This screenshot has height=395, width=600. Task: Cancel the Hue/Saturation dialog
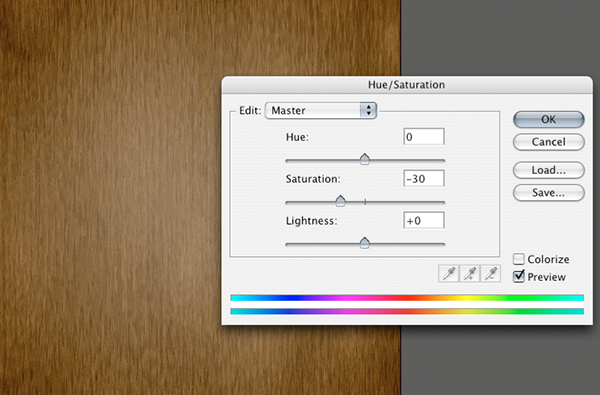pyautogui.click(x=548, y=142)
